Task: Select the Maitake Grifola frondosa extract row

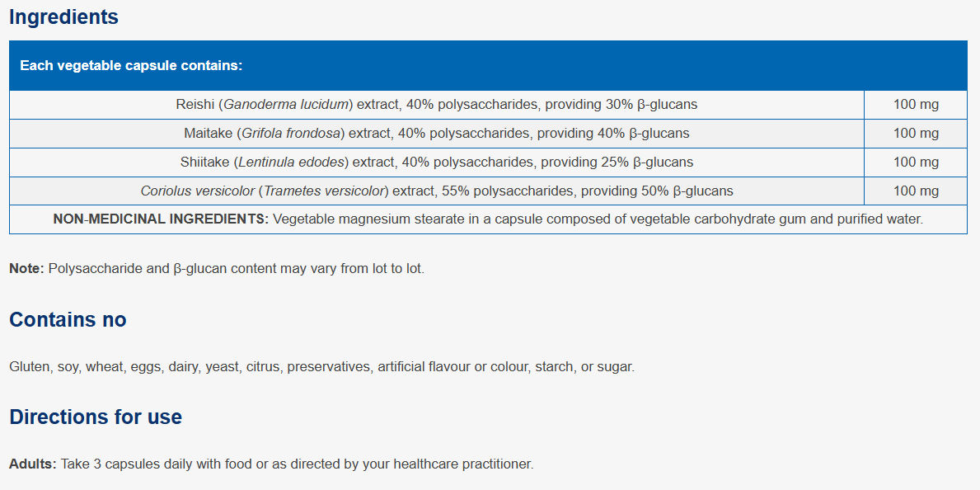Action: [488, 134]
